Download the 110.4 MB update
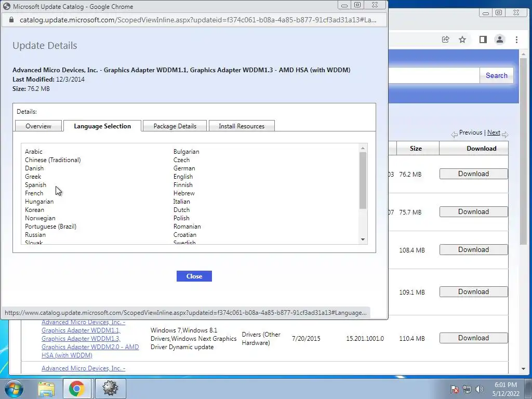This screenshot has width=532, height=399. (x=474, y=338)
